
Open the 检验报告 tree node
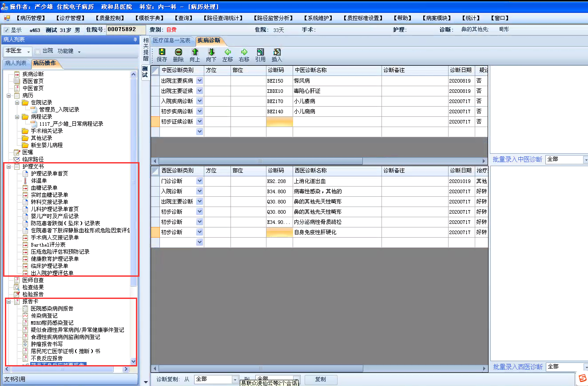[33, 294]
